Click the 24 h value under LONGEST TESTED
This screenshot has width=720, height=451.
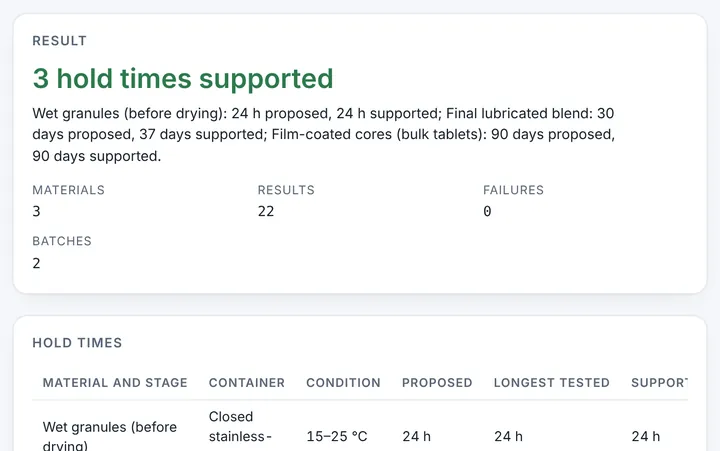coord(508,436)
